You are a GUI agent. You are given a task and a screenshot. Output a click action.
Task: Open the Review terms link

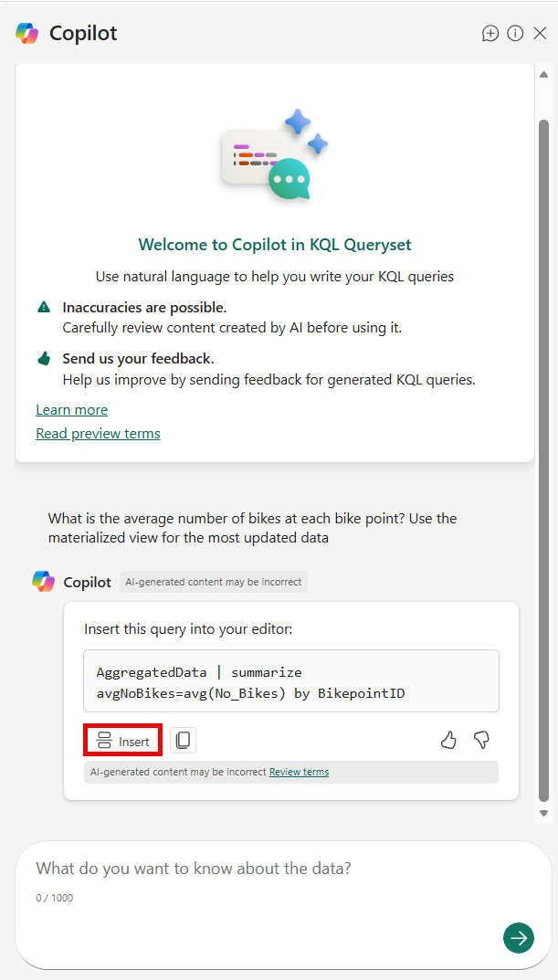(x=299, y=772)
